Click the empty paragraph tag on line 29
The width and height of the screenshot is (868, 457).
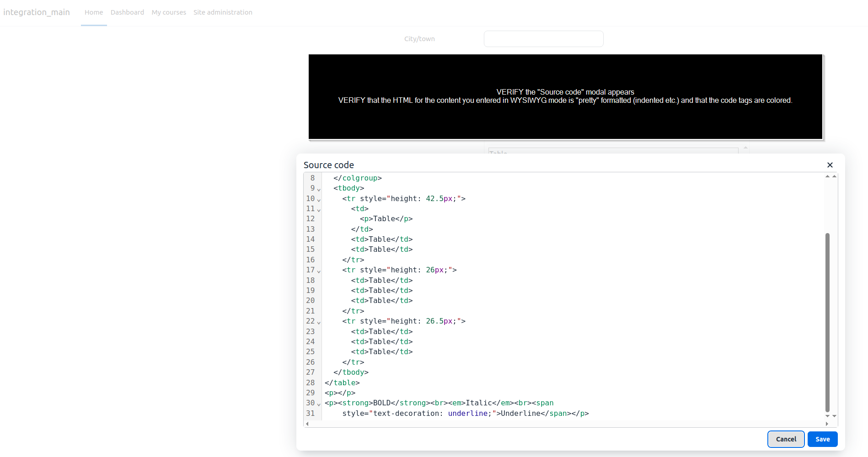tap(340, 393)
